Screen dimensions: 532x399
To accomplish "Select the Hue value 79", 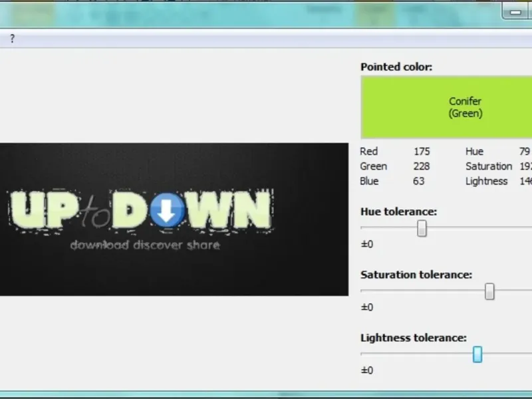I will [x=525, y=152].
